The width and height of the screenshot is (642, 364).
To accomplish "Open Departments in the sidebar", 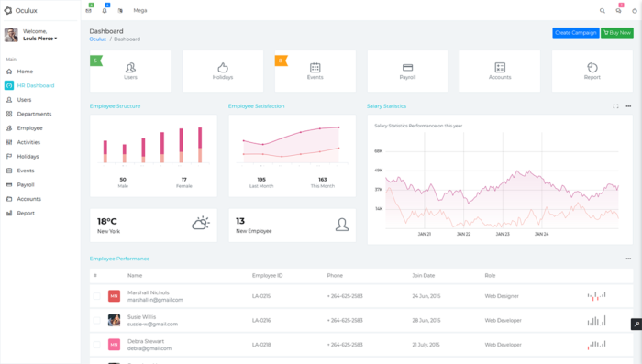I will pyautogui.click(x=35, y=114).
